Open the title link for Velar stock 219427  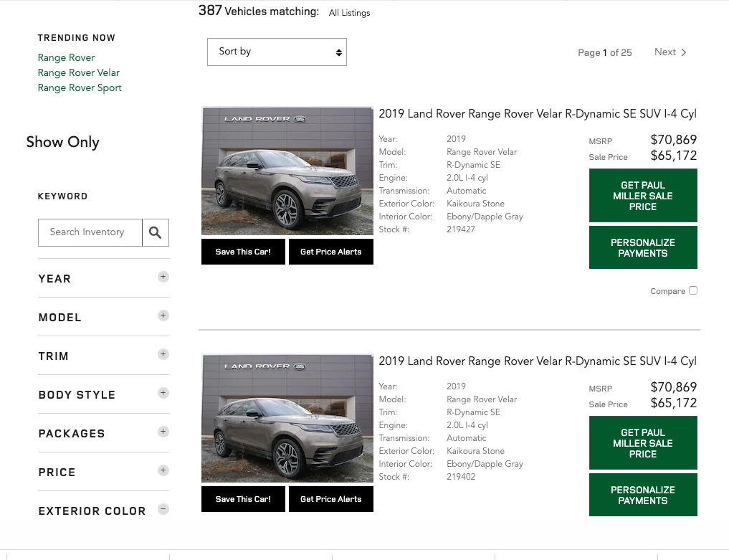click(x=538, y=114)
